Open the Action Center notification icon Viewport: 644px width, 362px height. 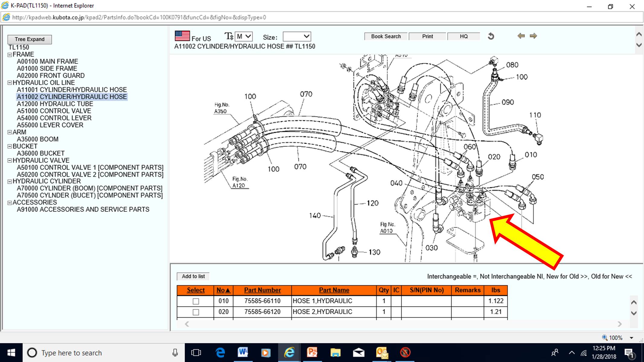tap(629, 353)
